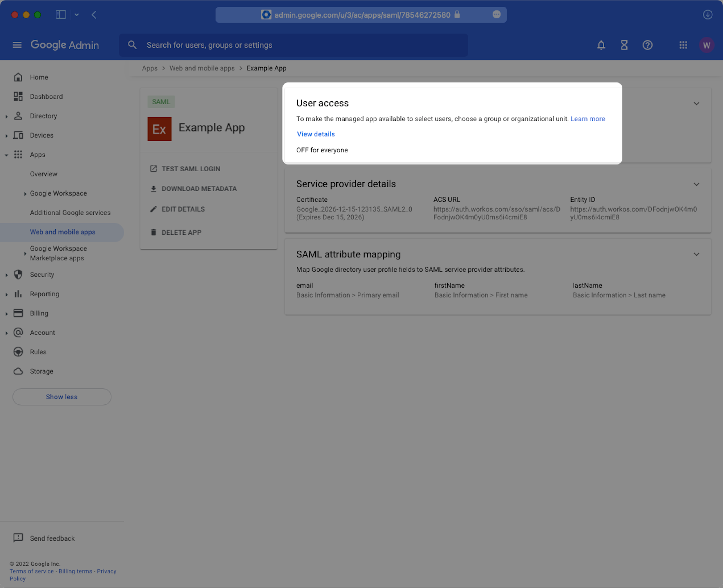Expand the SAML attribute mapping chevron
The image size is (723, 588).
pos(696,254)
